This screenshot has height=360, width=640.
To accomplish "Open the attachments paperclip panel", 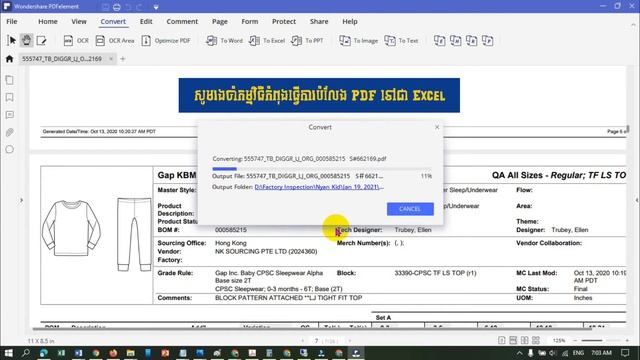I will click(x=9, y=132).
